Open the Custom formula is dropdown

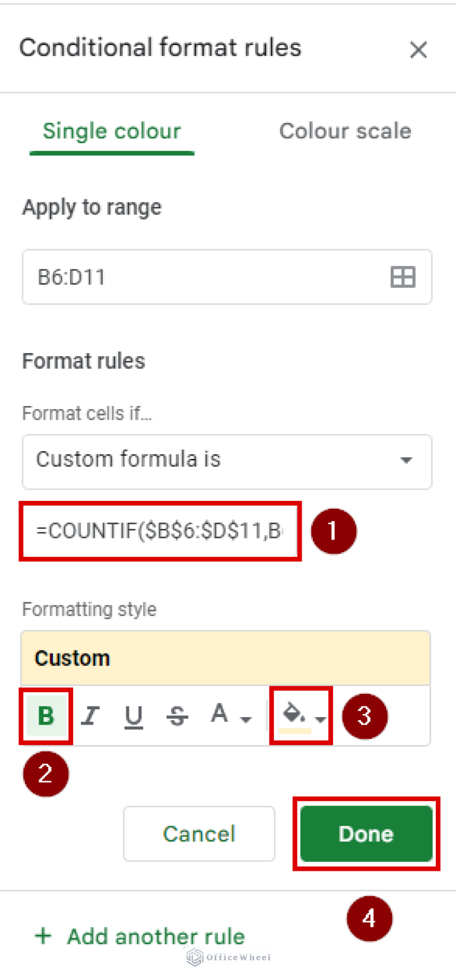(x=406, y=462)
